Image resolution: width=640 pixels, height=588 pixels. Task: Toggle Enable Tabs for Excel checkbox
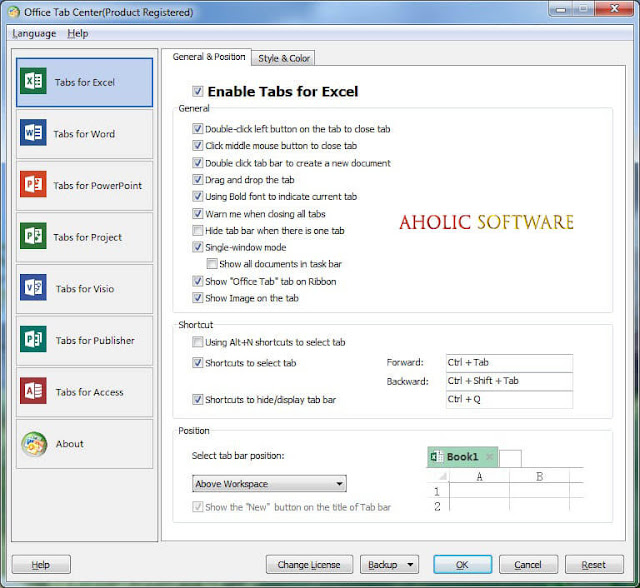pos(198,91)
